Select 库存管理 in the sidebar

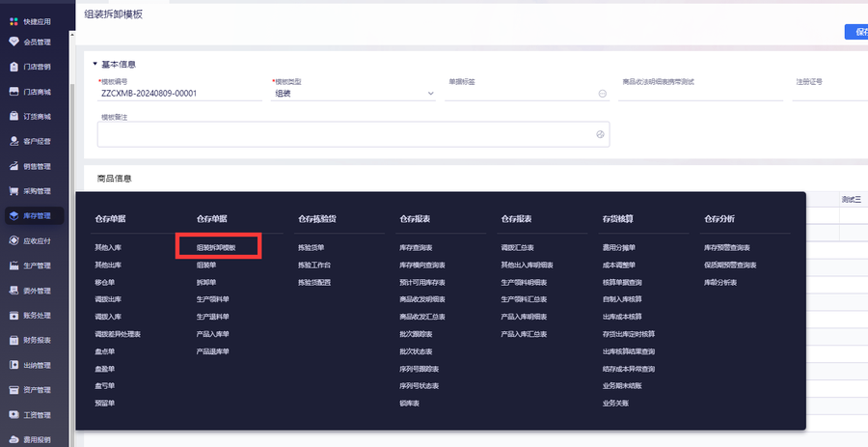pyautogui.click(x=35, y=216)
